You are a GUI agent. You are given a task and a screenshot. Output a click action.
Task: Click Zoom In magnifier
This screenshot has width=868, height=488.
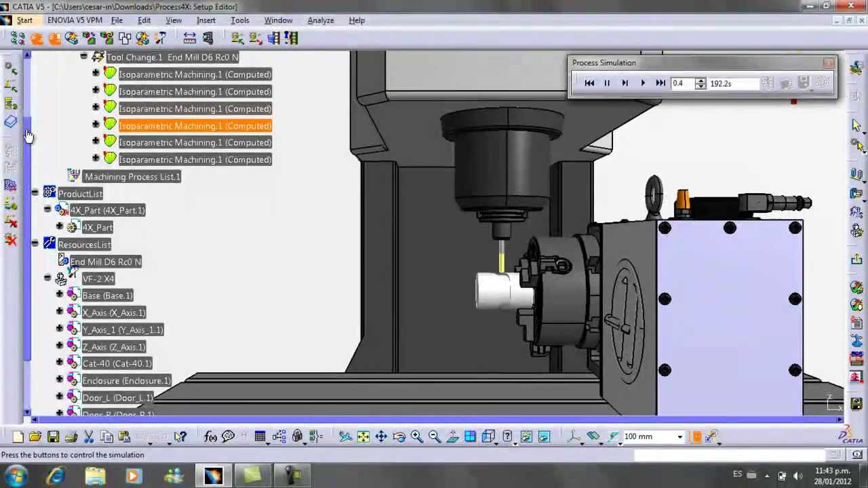[416, 437]
